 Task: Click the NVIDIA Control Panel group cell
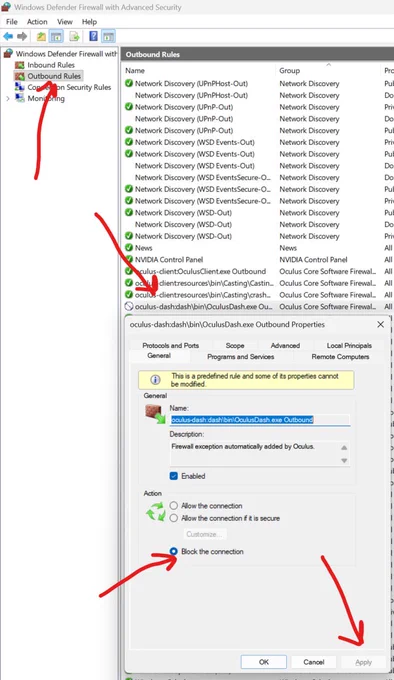click(x=313, y=260)
